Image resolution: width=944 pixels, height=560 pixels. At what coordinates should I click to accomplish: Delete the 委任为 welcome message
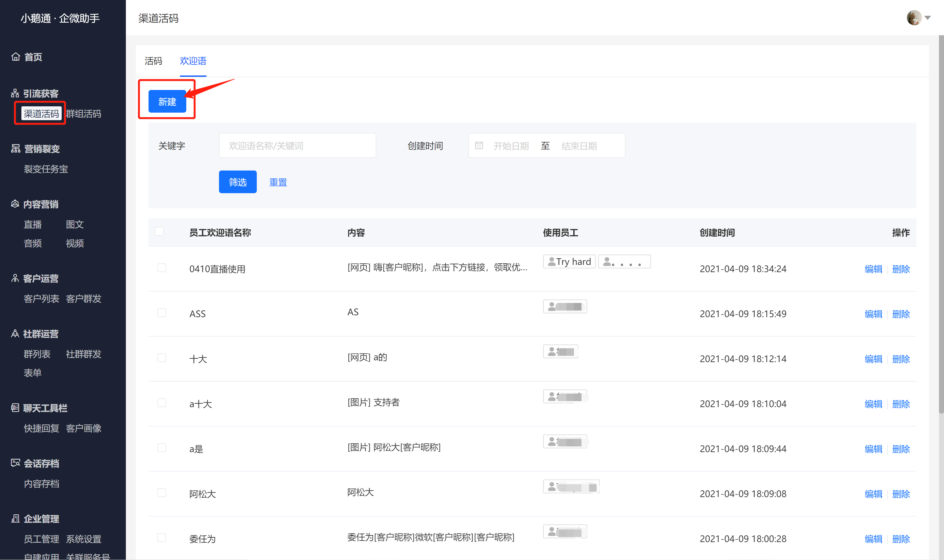tap(901, 539)
